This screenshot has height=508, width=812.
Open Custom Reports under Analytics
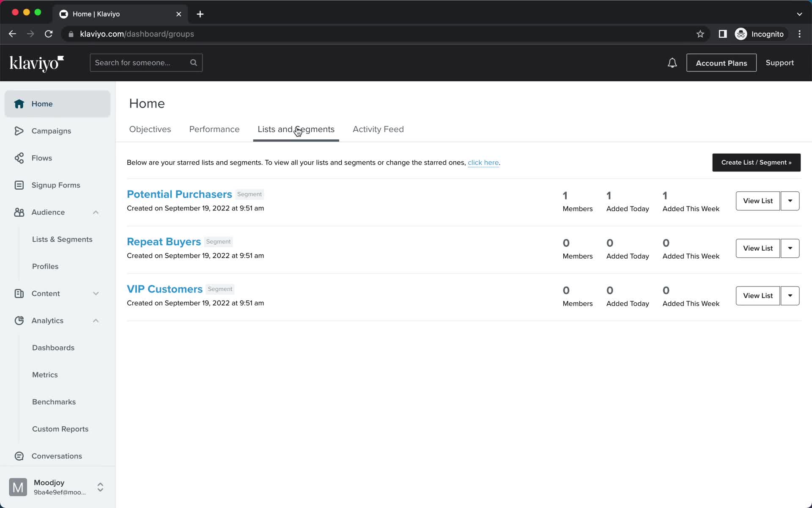click(x=60, y=429)
